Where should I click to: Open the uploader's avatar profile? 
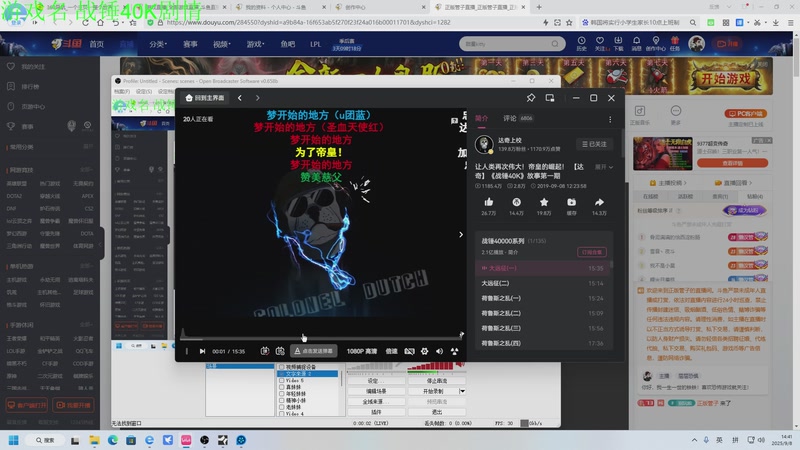click(484, 144)
